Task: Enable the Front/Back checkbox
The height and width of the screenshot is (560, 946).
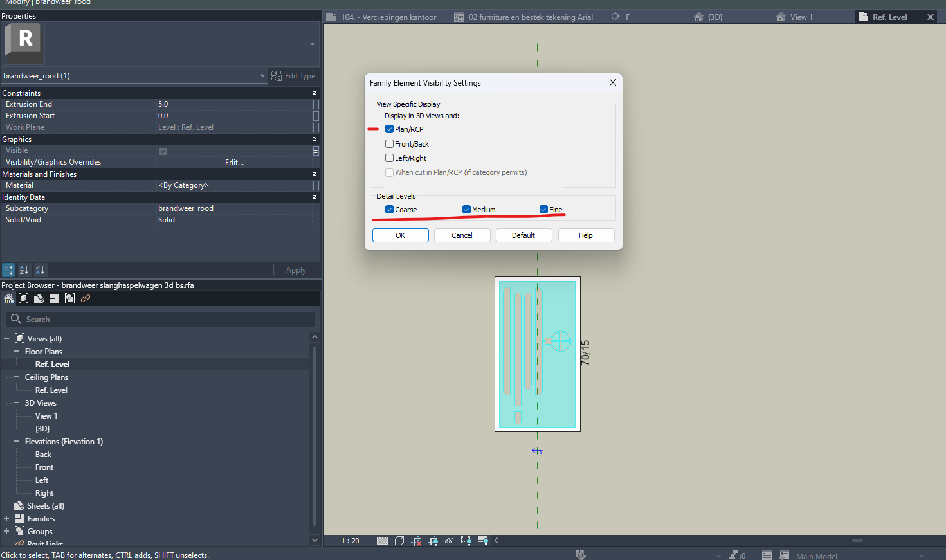Action: click(389, 144)
